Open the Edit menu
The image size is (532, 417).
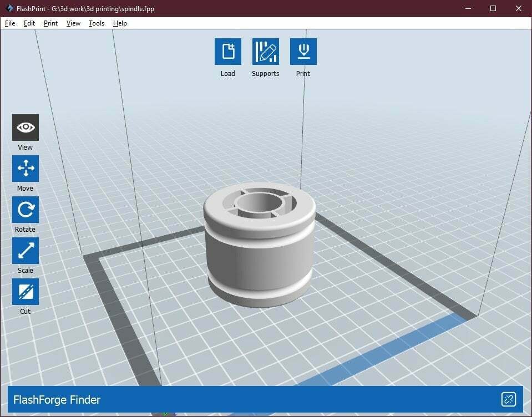click(29, 23)
